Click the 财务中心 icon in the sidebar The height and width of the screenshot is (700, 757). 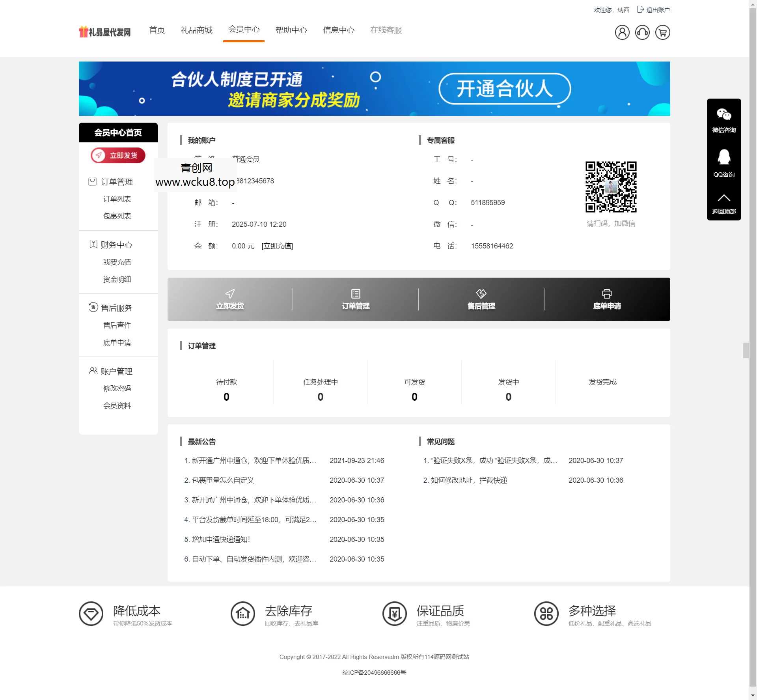pos(93,244)
